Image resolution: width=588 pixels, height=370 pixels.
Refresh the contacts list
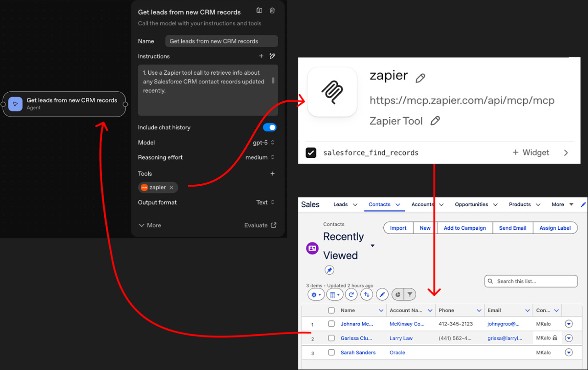[x=352, y=295]
